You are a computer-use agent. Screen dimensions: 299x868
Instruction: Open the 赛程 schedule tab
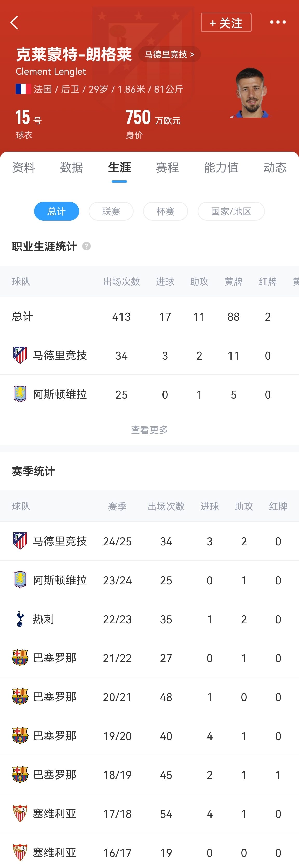click(x=167, y=167)
